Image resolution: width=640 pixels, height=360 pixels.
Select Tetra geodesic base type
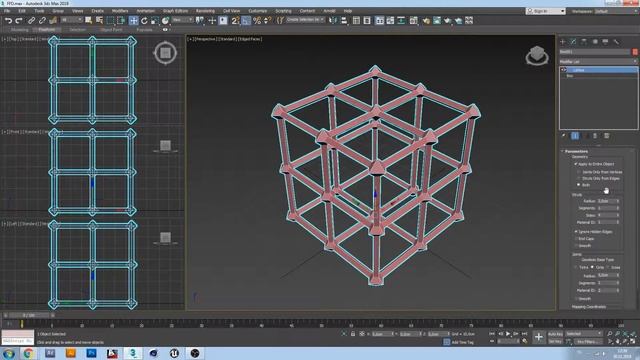coord(576,267)
